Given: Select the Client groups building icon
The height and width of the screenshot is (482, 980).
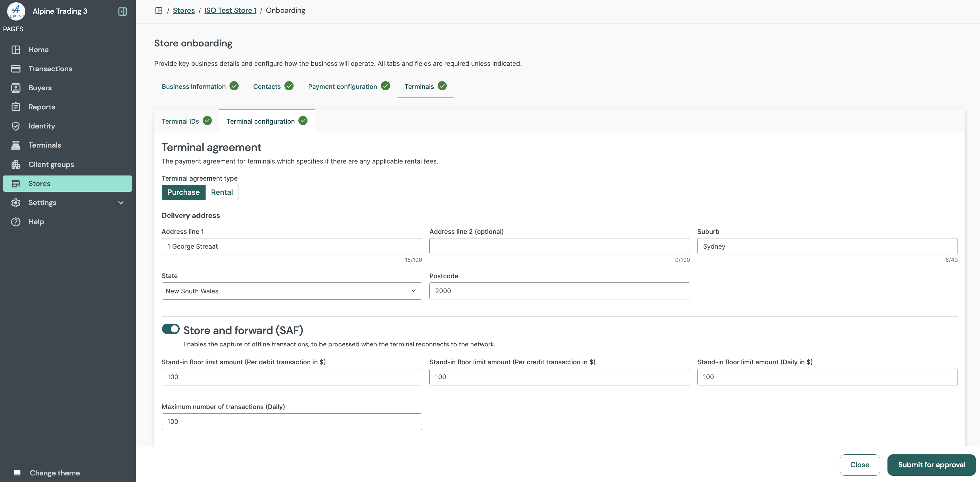Looking at the screenshot, I should click(x=16, y=164).
